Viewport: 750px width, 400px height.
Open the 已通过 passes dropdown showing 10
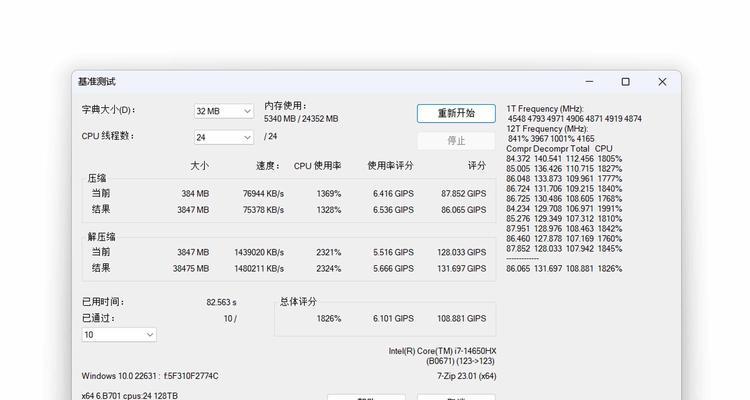coord(119,334)
